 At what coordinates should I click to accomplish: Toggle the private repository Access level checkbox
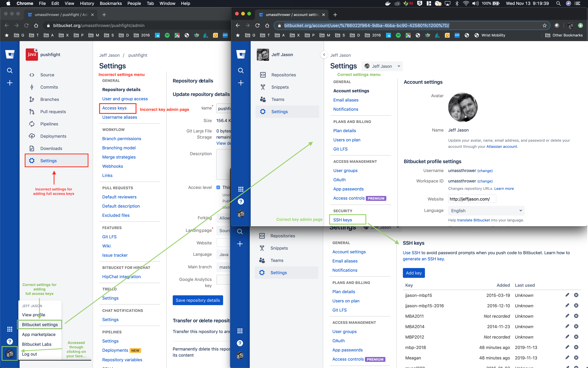218,187
